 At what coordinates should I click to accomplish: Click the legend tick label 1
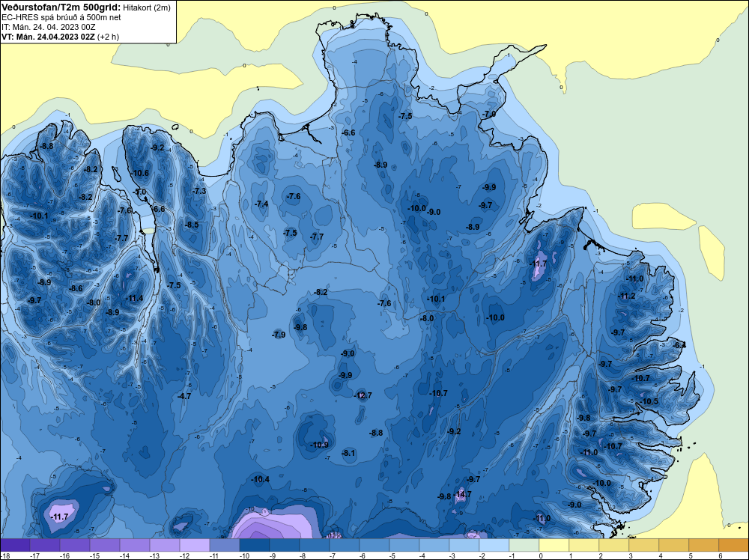(x=571, y=556)
